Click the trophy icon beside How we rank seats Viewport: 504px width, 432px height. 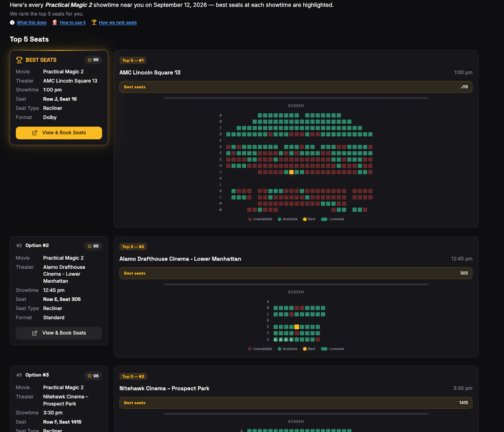click(x=94, y=22)
